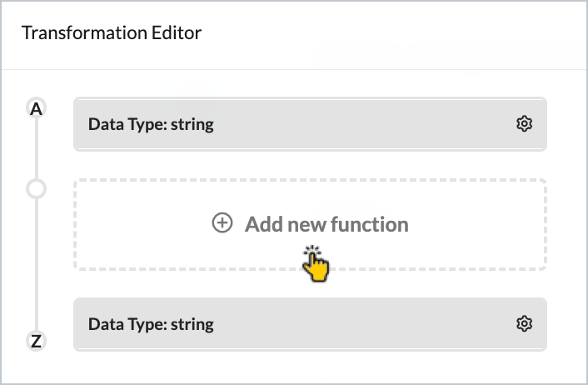Click the connector line between A and empty node
588x385 pixels.
[36, 148]
